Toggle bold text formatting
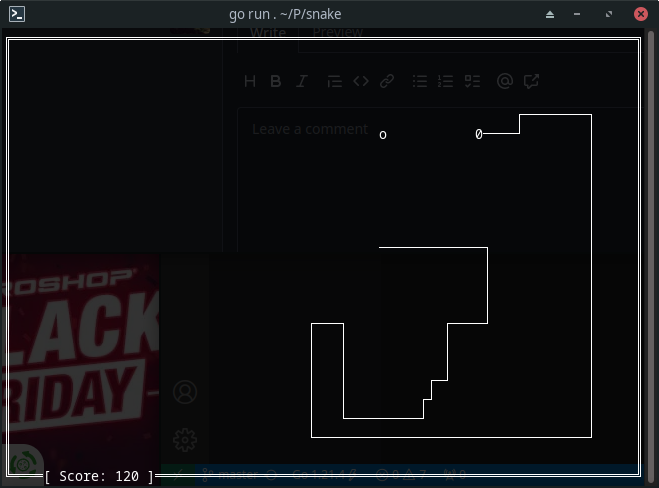 276,82
